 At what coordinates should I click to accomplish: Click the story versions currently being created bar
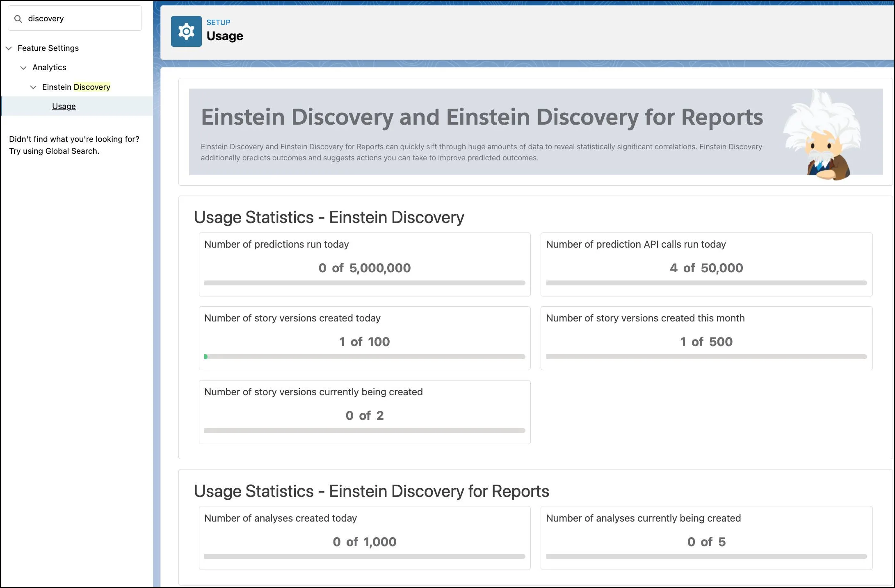pos(364,431)
